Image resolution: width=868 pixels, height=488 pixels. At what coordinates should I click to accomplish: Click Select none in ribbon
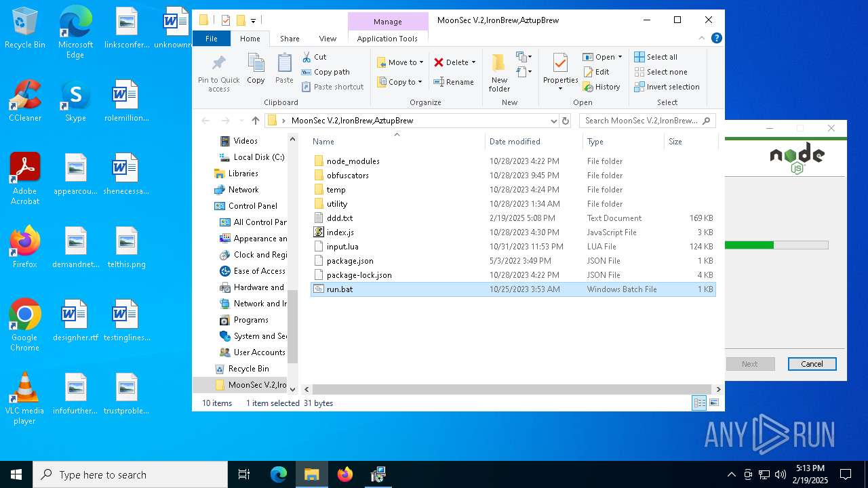pyautogui.click(x=660, y=72)
